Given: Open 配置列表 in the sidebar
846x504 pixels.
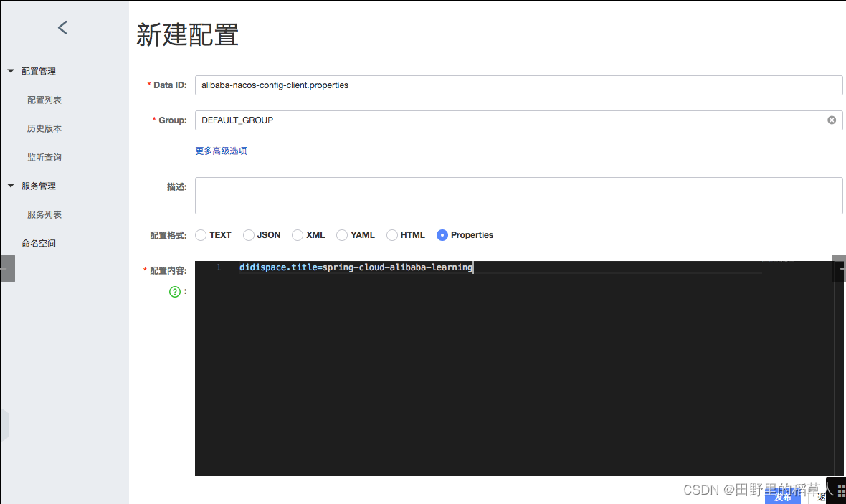Looking at the screenshot, I should (44, 100).
